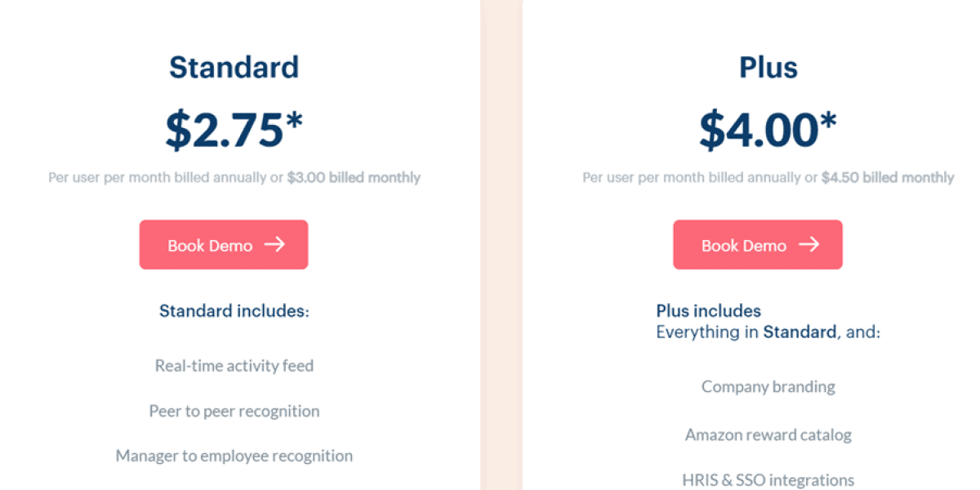Click the Amazon reward catalog feature
Image resolution: width=980 pixels, height=490 pixels.
[768, 434]
